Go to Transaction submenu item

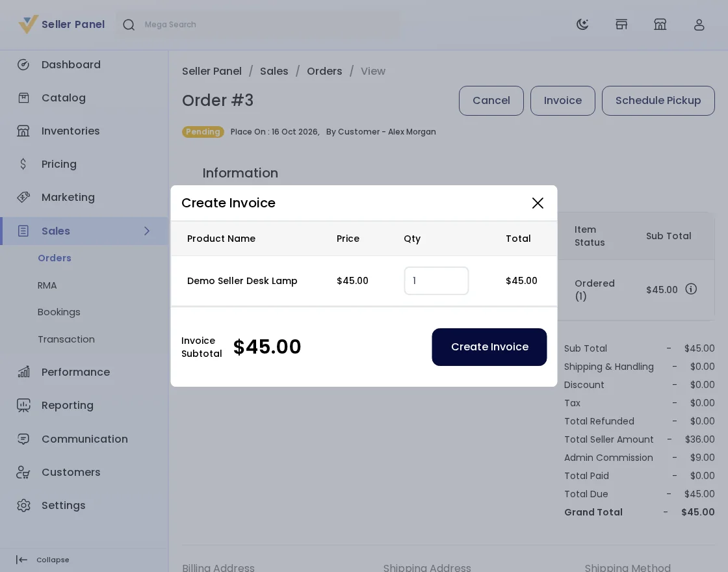pos(66,339)
